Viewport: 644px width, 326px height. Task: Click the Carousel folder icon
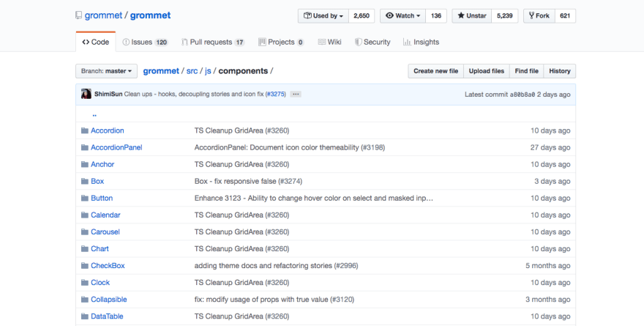click(x=85, y=231)
